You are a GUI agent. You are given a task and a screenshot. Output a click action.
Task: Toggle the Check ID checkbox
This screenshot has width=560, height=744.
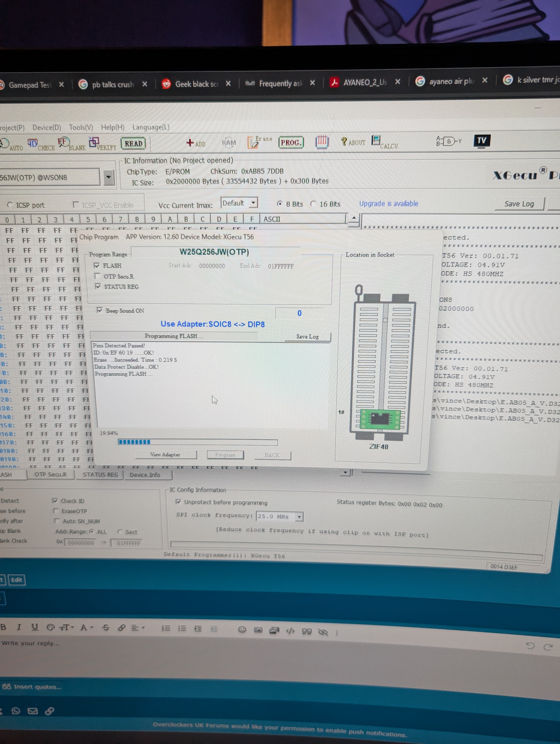pyautogui.click(x=55, y=501)
